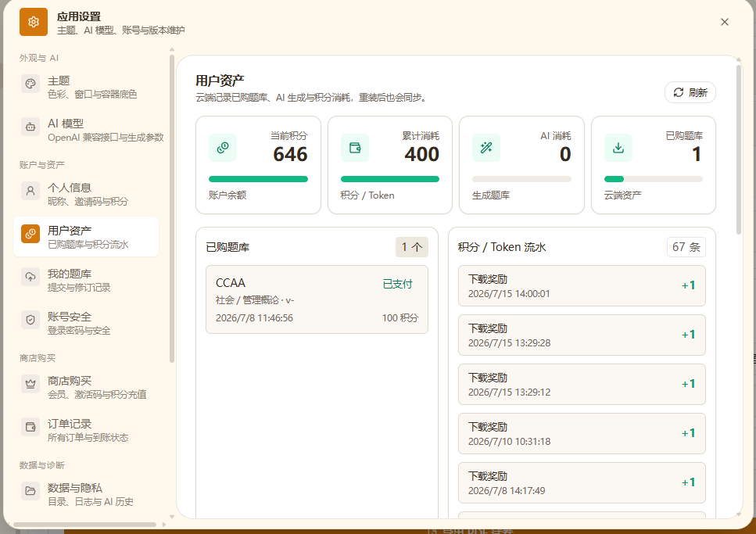Click the wallet icon in 累计消耗 card
The height and width of the screenshot is (534, 756).
355,148
